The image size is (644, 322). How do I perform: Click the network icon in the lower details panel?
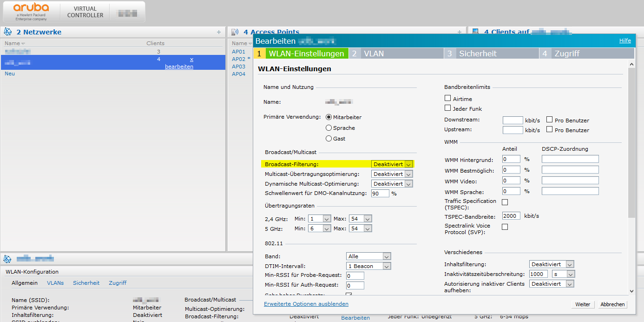pyautogui.click(x=8, y=259)
